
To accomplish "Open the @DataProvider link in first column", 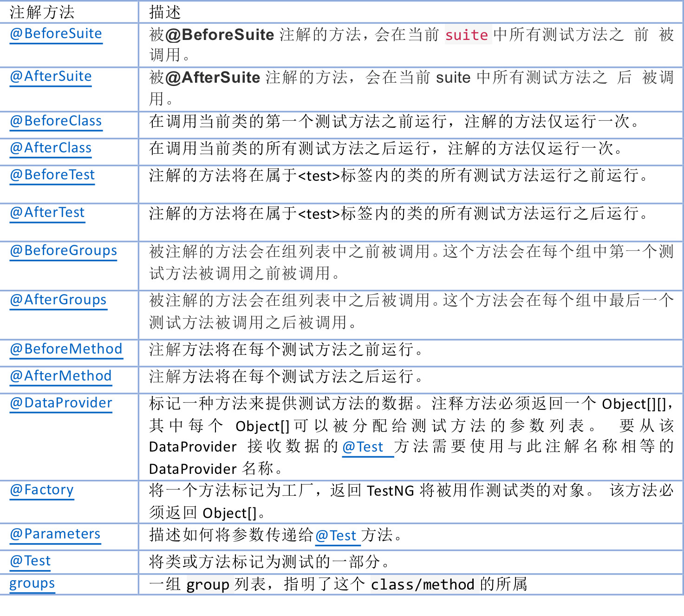I will point(61,403).
